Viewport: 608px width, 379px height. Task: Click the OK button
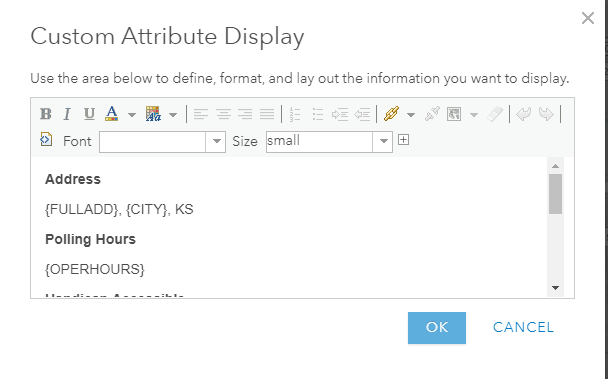click(437, 328)
